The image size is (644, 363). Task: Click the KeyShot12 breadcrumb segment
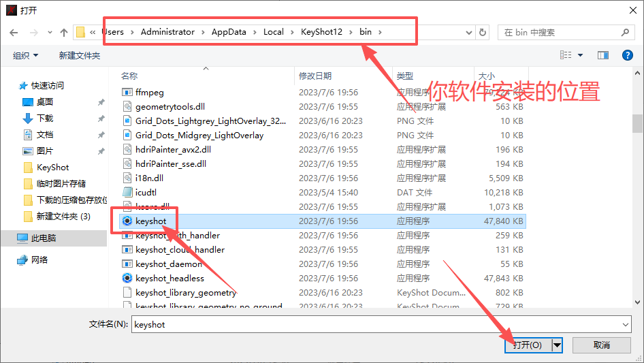coord(321,32)
